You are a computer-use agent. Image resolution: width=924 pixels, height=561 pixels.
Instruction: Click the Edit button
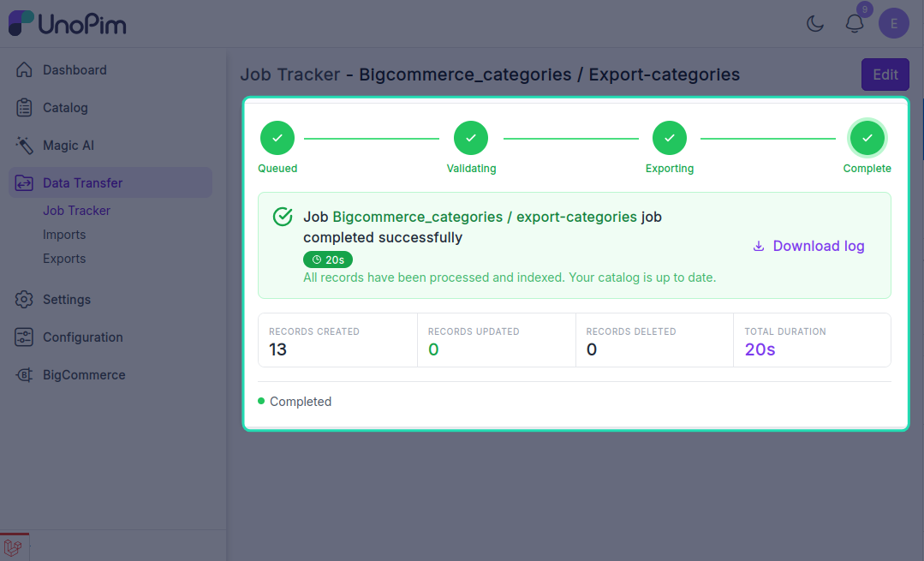coord(885,75)
